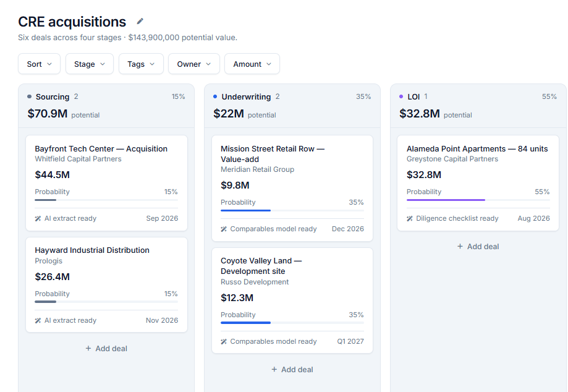The height and width of the screenshot is (392, 568).
Task: Click the plus icon under Sourcing column
Action: pyautogui.click(x=88, y=349)
